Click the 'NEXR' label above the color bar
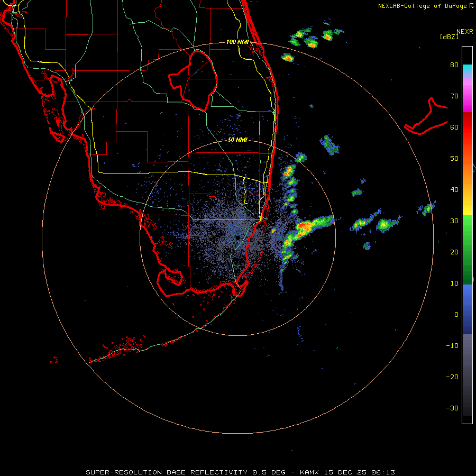This screenshot has width=476, height=476. pyautogui.click(x=465, y=32)
